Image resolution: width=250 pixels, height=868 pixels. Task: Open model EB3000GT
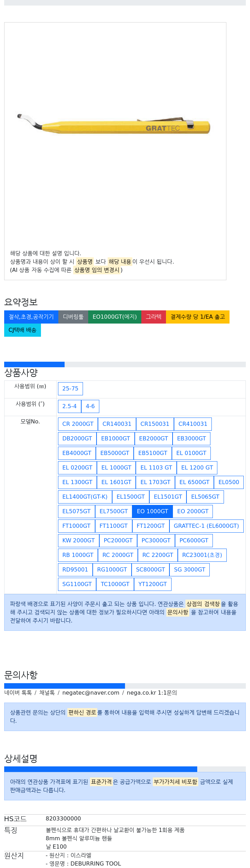pos(192,439)
